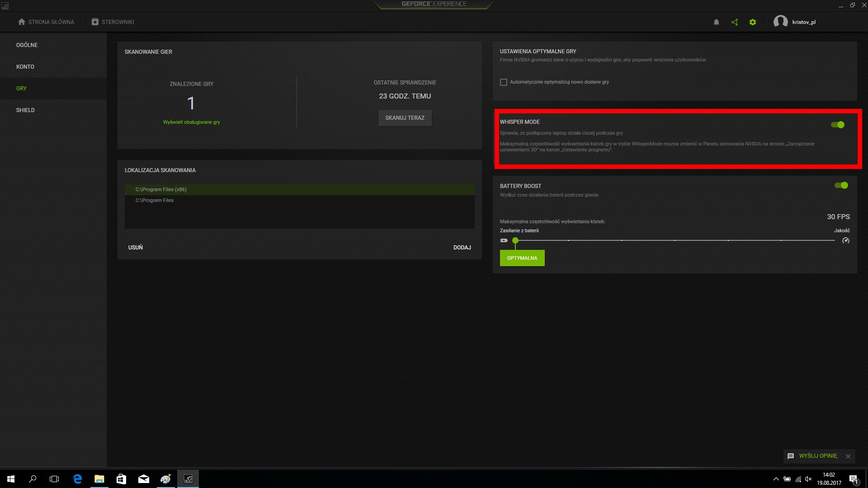Open the SHIELD settings section
868x488 pixels.
(x=26, y=110)
